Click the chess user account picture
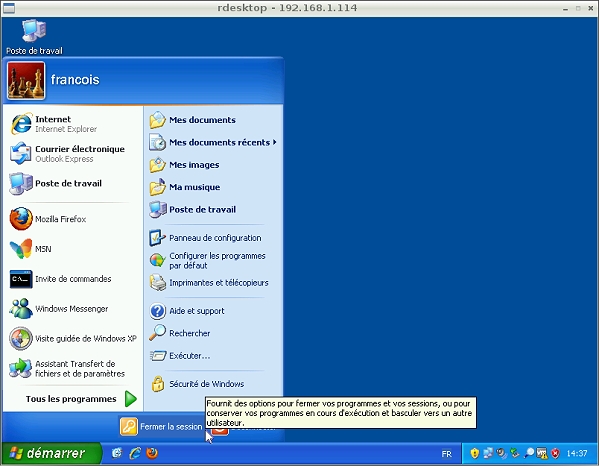599x466 pixels. [x=26, y=81]
